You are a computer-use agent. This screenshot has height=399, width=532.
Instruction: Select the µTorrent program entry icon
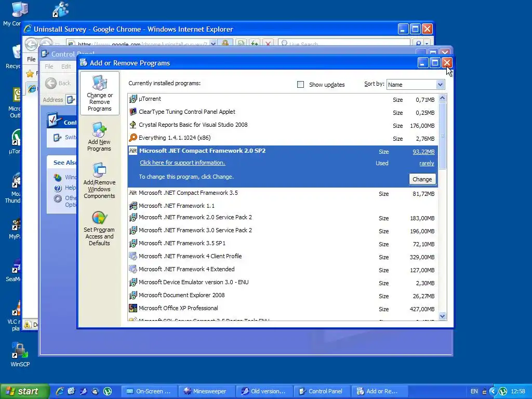coord(133,99)
